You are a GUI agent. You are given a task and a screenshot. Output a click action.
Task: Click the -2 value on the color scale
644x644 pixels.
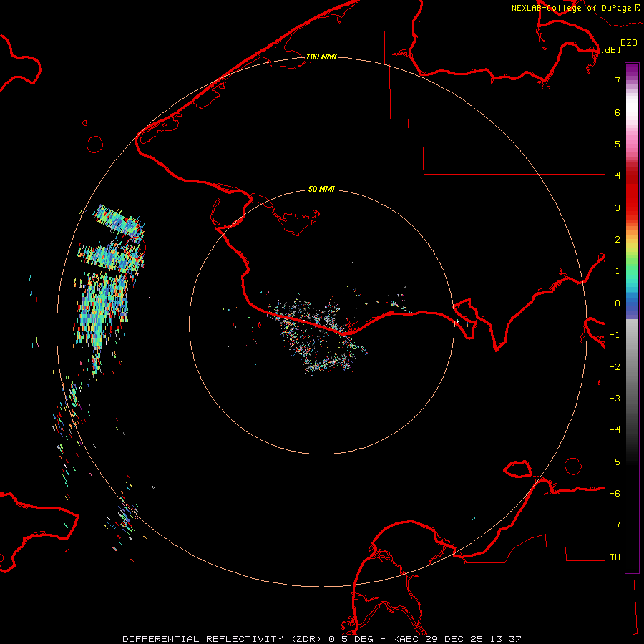615,367
